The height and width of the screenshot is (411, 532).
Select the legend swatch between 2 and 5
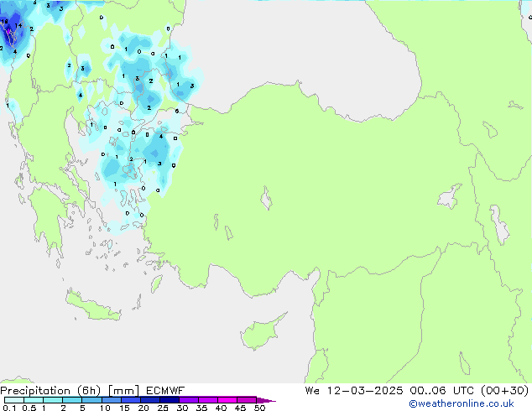pyautogui.click(x=72, y=400)
